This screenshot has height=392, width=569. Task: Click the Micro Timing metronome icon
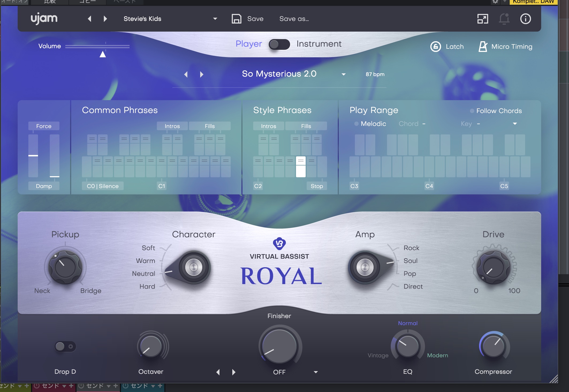tap(483, 47)
